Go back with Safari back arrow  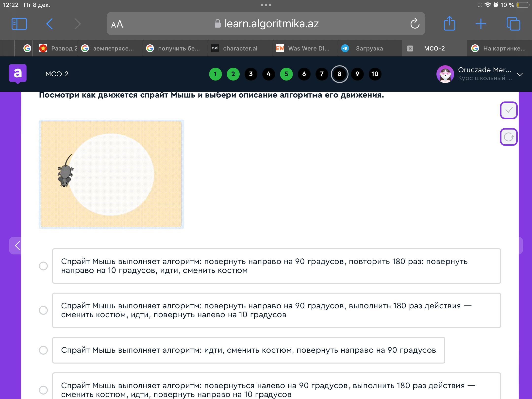pyautogui.click(x=50, y=24)
